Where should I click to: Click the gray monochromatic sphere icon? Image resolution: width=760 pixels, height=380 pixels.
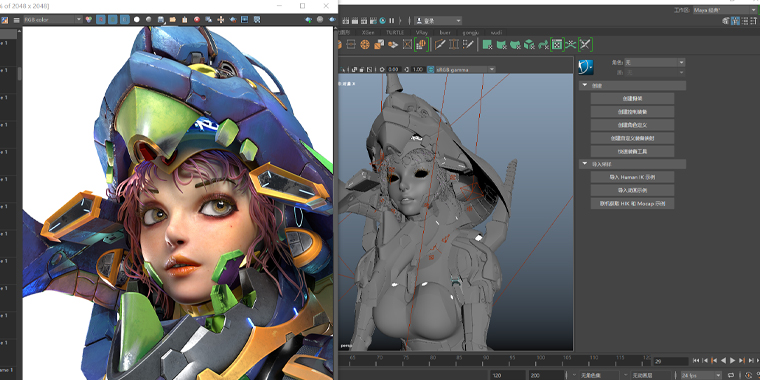[148, 19]
